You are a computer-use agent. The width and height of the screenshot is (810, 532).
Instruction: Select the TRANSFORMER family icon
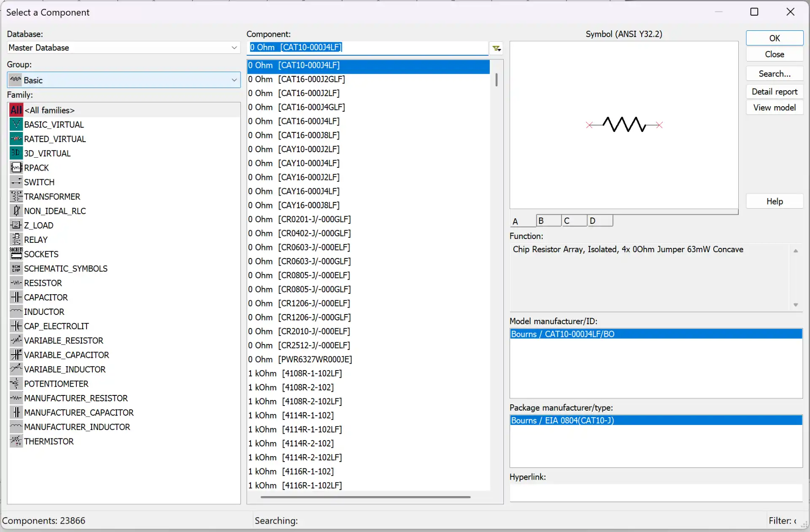(16, 196)
